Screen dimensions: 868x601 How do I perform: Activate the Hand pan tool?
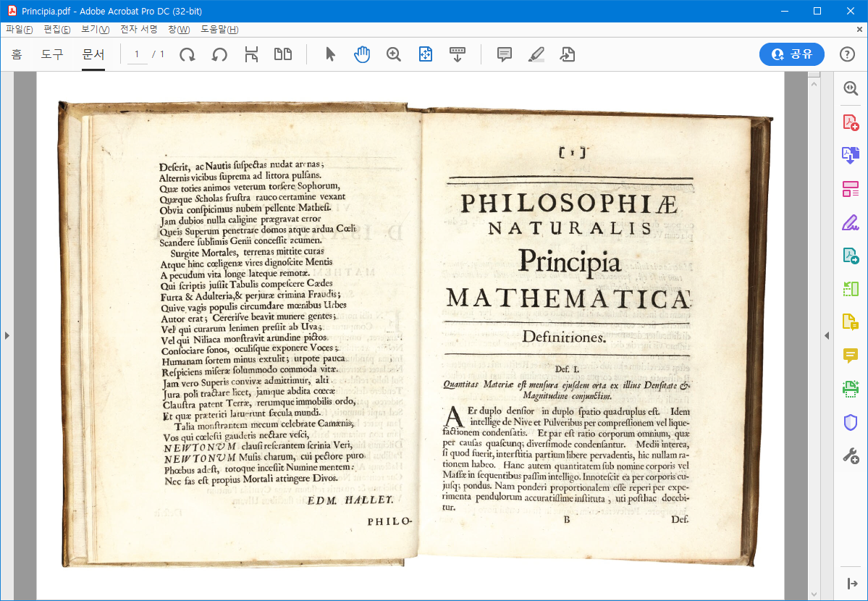[x=362, y=54]
